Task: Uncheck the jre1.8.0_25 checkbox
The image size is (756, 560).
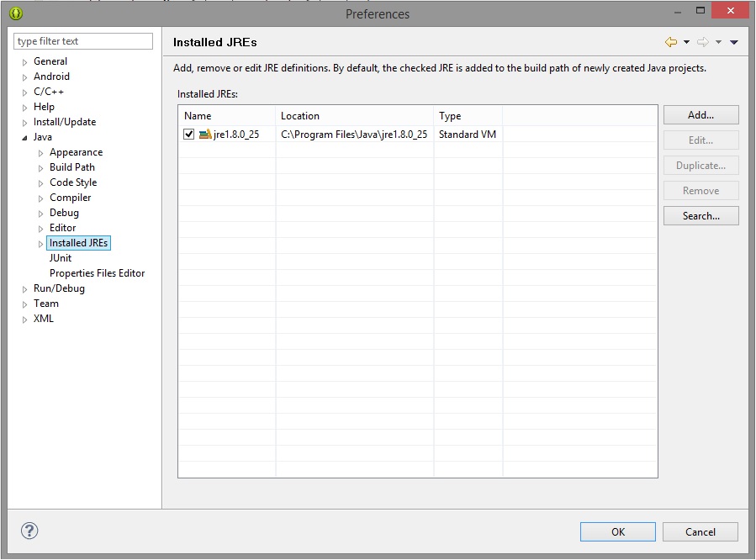Action: [x=189, y=135]
